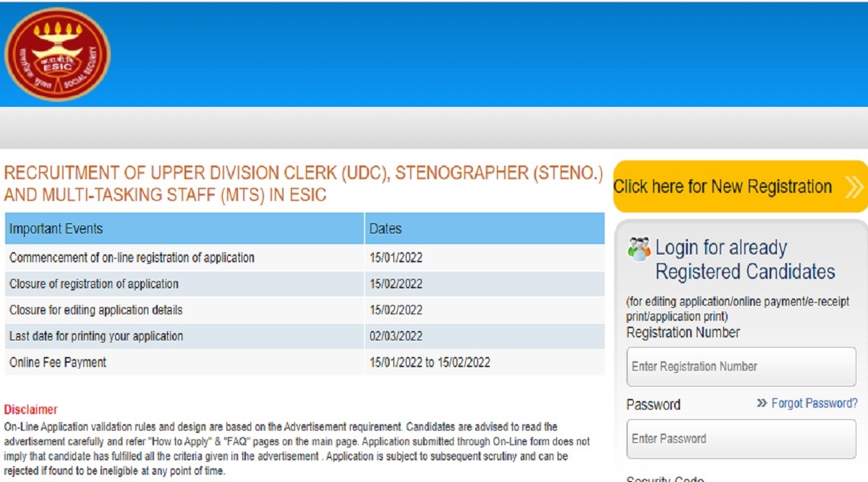Click the red Disclaimer heading
The width and height of the screenshot is (868, 482).
[30, 410]
